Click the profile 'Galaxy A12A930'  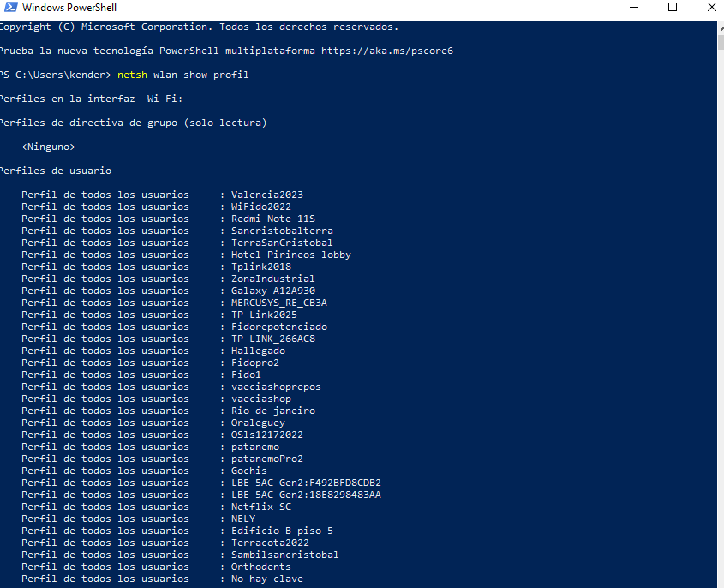click(x=272, y=291)
